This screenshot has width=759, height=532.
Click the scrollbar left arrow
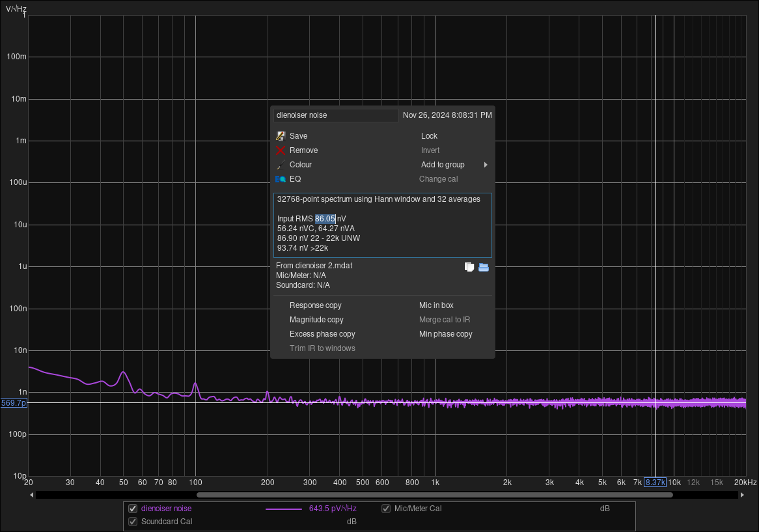click(31, 495)
